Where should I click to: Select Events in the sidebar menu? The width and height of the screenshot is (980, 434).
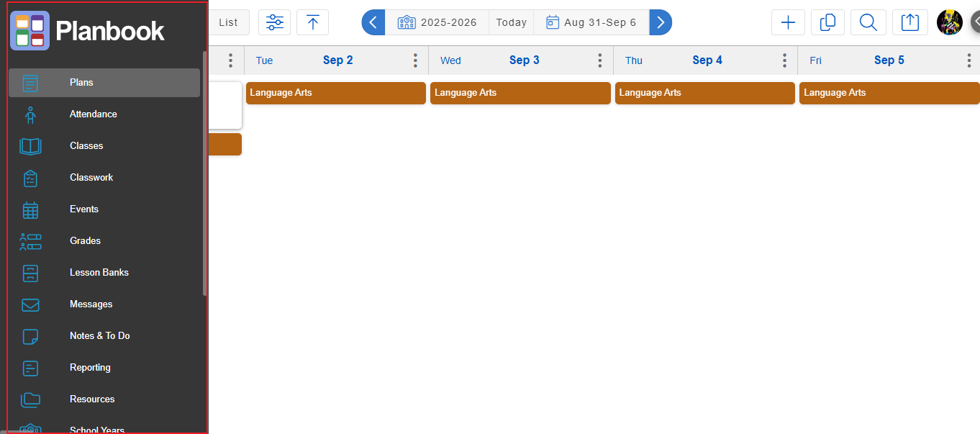[104, 209]
